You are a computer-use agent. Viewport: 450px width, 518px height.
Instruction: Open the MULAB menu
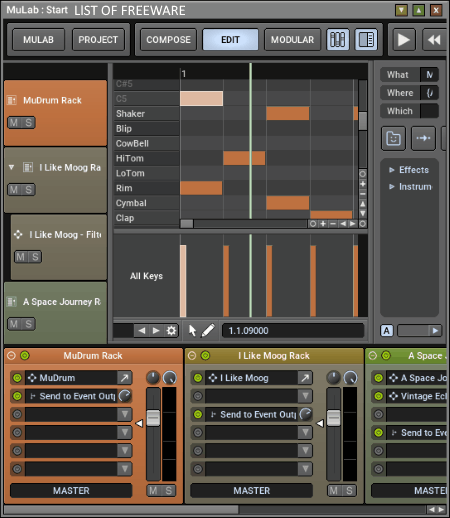[38, 40]
